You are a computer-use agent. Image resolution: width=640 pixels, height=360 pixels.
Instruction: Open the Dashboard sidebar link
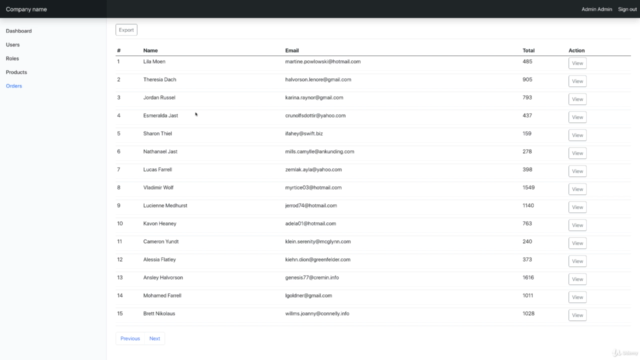pos(19,31)
